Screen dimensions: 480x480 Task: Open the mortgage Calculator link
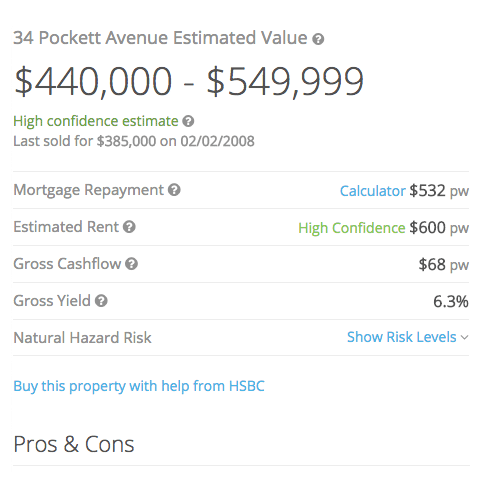pyautogui.click(x=372, y=191)
